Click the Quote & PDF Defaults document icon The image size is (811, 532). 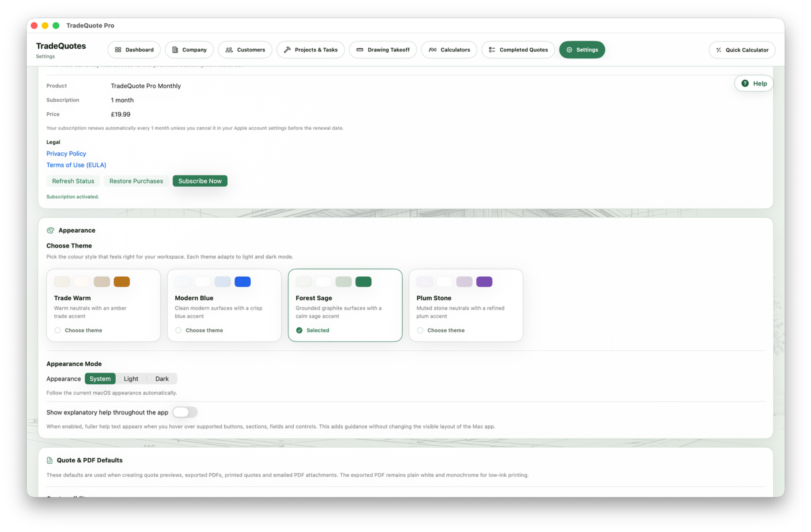pos(50,460)
